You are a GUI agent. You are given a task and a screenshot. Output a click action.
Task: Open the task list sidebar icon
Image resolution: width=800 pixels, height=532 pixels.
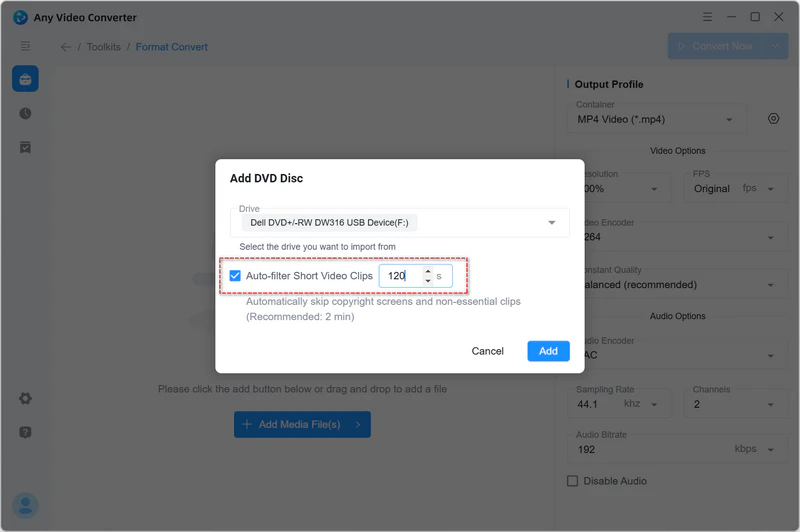pyautogui.click(x=26, y=147)
